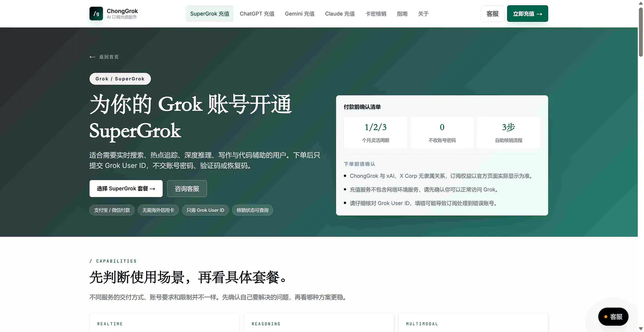Click the 下单前请确认 label
Viewport: 644px width, 332px height.
[x=359, y=164]
